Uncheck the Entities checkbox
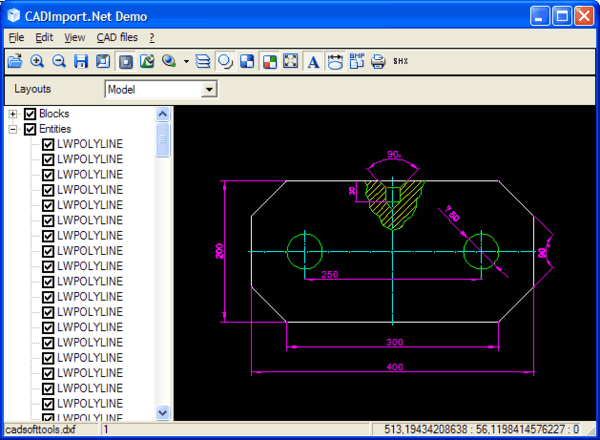Screen dimensions: 600x440 (x=29, y=129)
